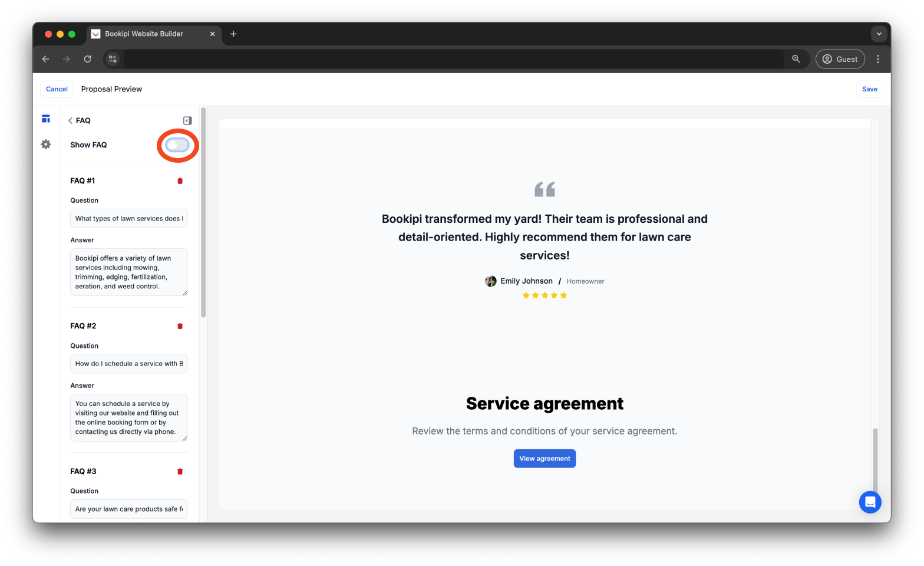Collapse the FAQ side panel
The width and height of the screenshot is (924, 566).
[x=187, y=120]
